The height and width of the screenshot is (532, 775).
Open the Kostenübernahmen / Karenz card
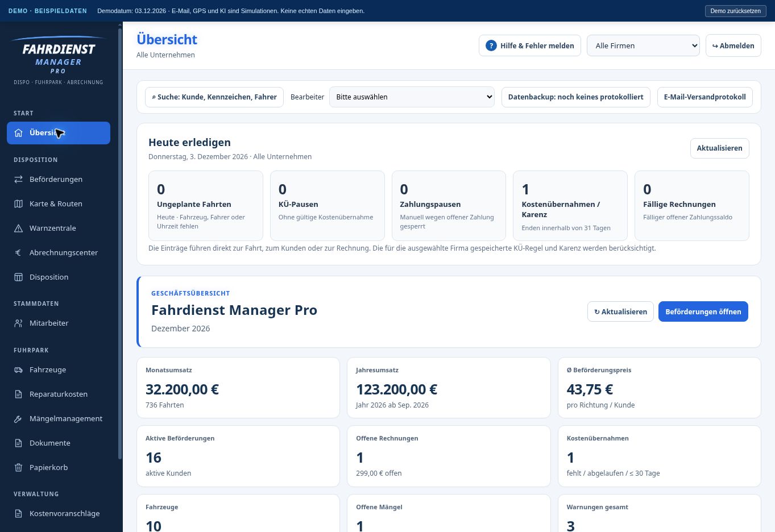[570, 206]
